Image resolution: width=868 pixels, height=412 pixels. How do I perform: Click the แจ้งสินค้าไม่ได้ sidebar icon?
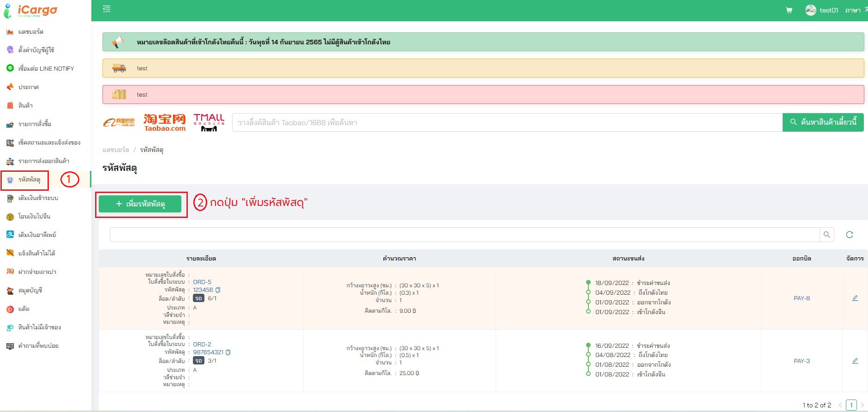(x=10, y=253)
